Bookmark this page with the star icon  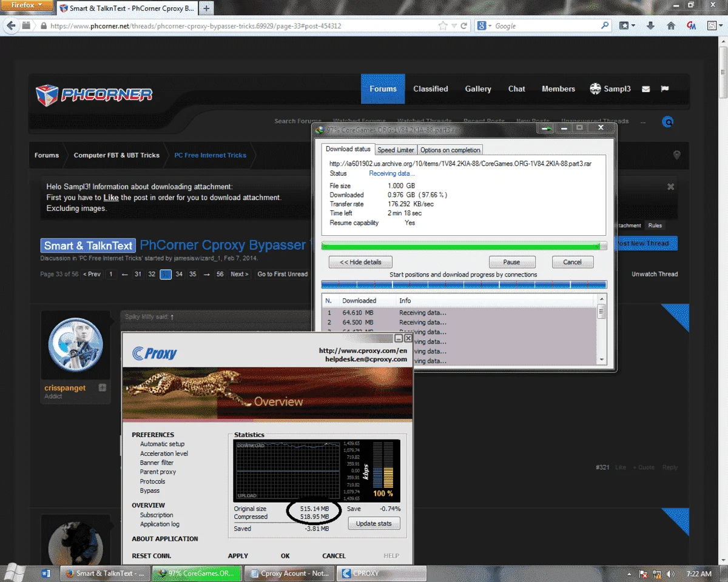coord(443,26)
